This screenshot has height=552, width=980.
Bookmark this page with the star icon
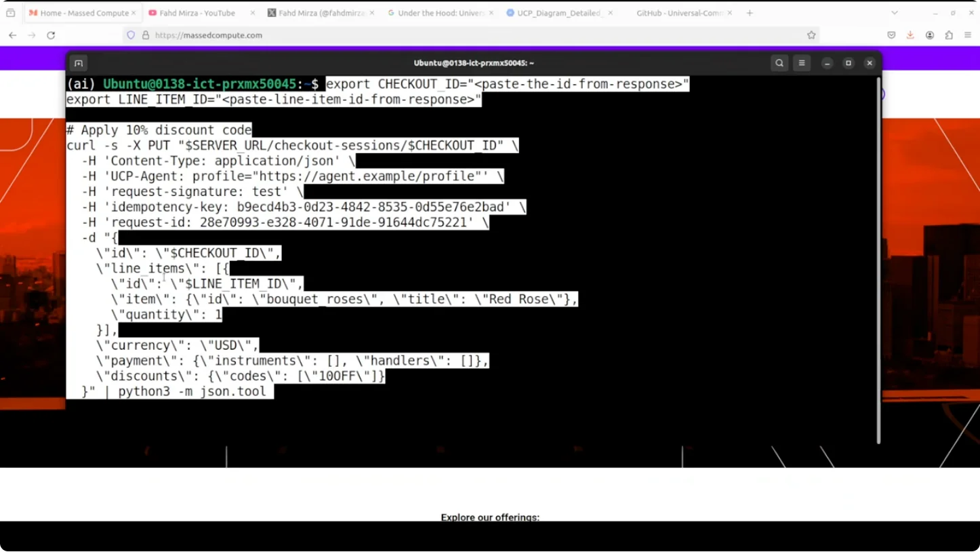(811, 35)
